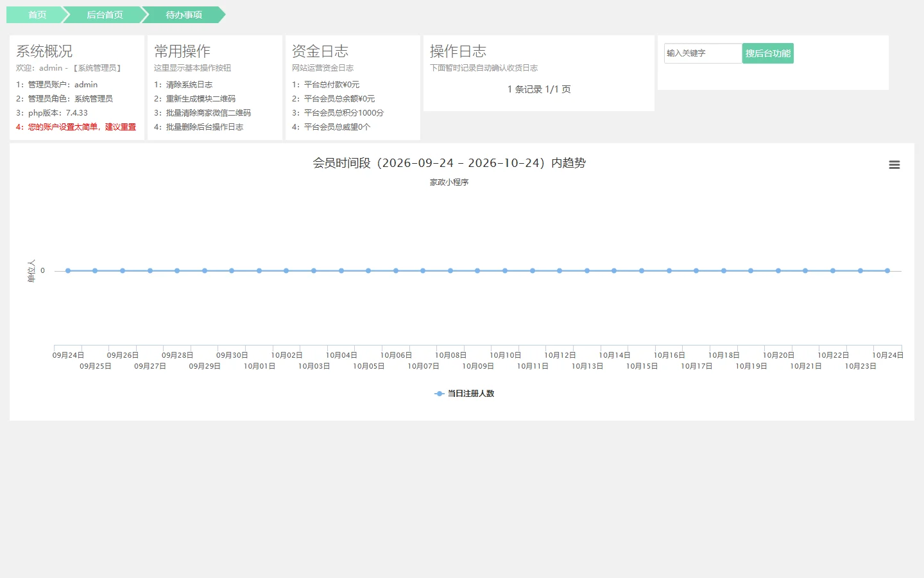The height and width of the screenshot is (578, 924).
Task: Click the 10月01日 axis label
Action: pos(259,366)
